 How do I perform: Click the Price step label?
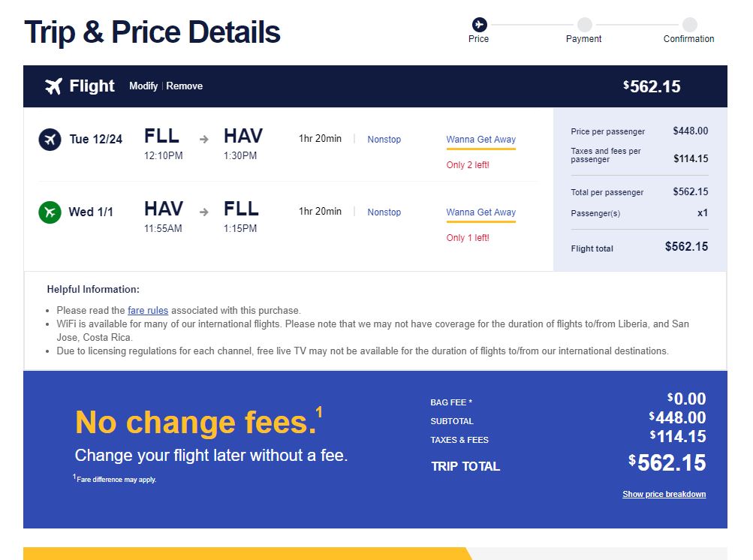coord(479,39)
